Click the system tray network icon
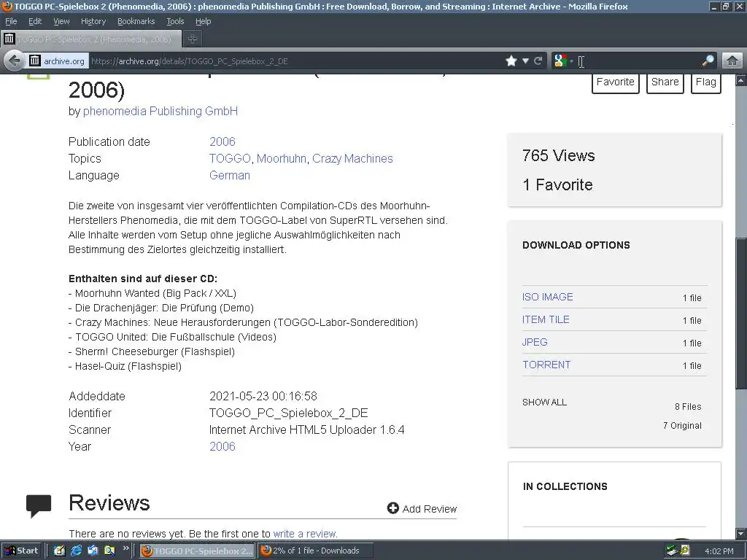Viewport: 747px width, 560px height. 672,551
